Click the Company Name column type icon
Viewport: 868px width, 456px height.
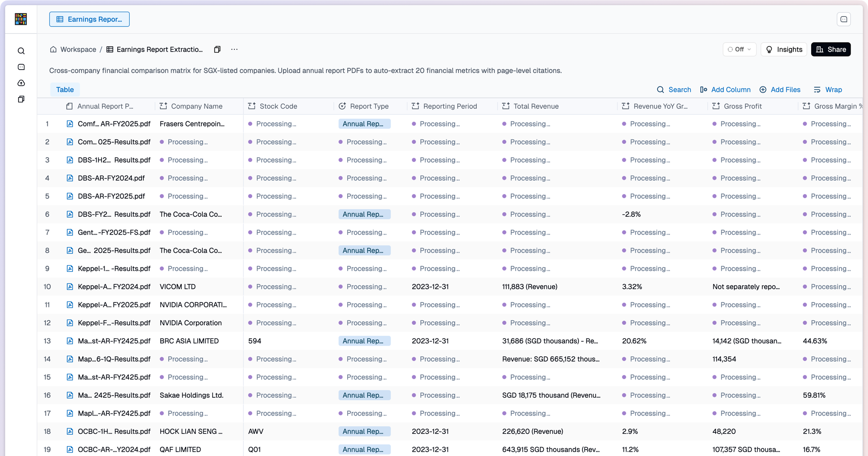click(x=163, y=106)
